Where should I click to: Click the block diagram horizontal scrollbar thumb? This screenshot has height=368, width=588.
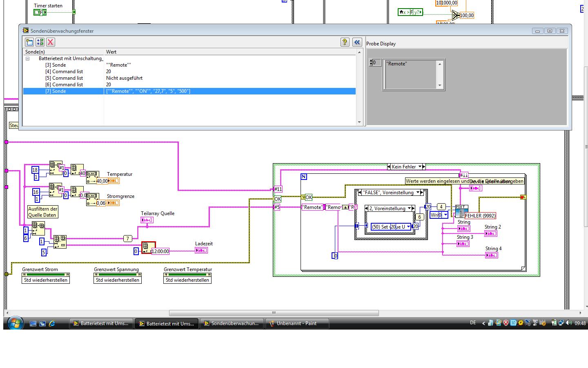(x=274, y=313)
